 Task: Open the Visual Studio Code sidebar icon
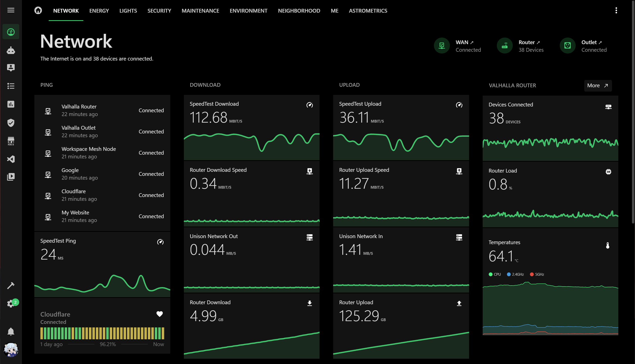(x=11, y=159)
